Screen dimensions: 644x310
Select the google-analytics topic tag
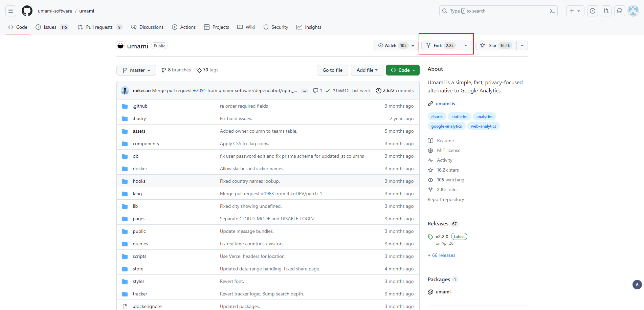coord(446,126)
